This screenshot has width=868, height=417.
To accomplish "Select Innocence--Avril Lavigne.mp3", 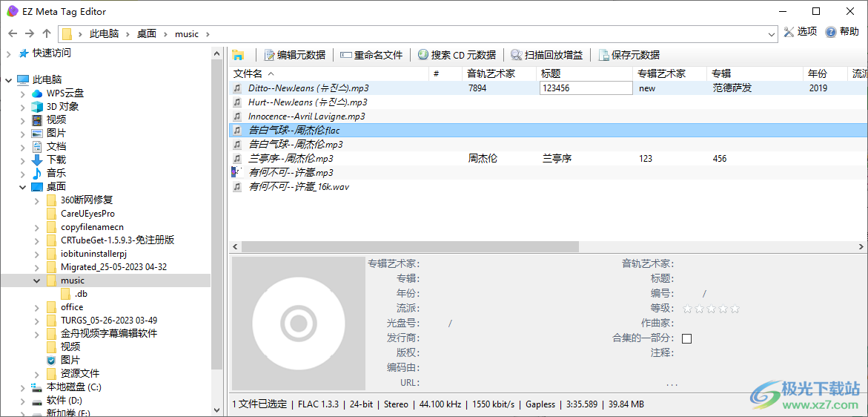I will 306,116.
